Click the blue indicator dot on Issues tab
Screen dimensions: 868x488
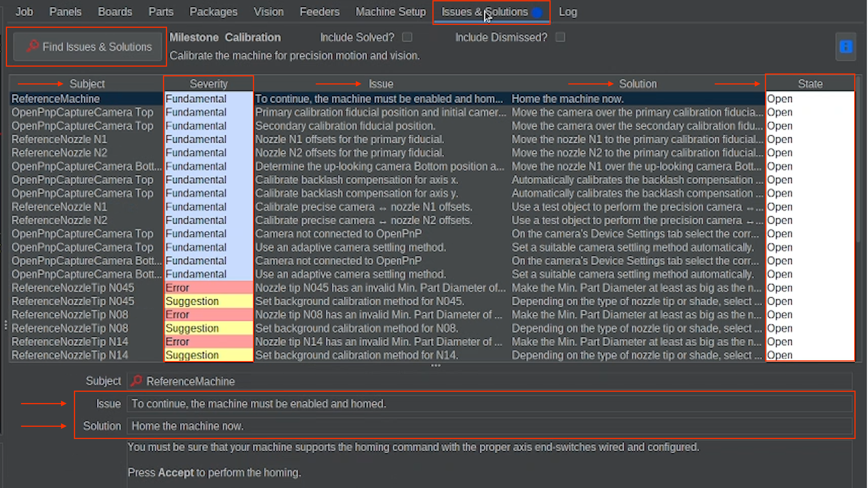point(537,12)
